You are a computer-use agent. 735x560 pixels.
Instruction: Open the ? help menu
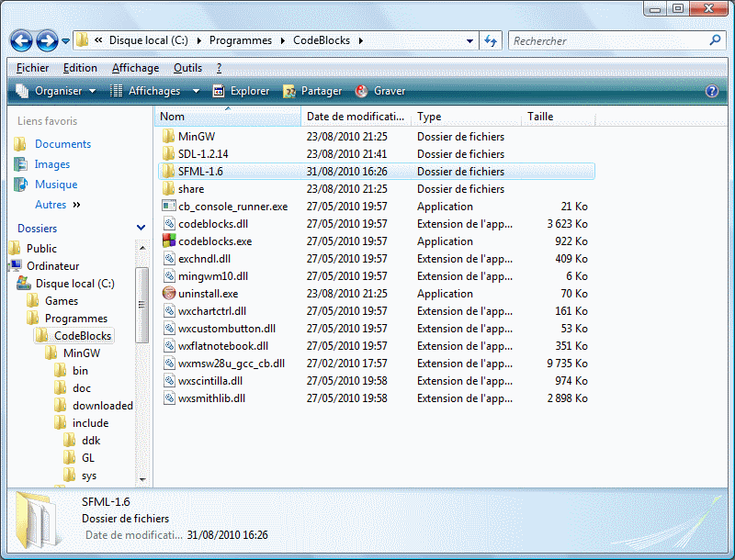tap(219, 68)
